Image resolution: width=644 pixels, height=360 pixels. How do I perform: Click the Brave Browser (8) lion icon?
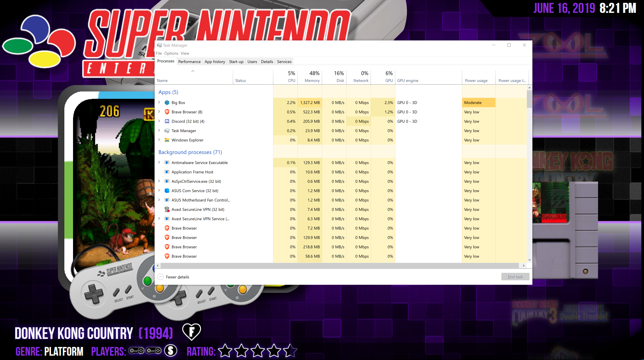point(167,112)
